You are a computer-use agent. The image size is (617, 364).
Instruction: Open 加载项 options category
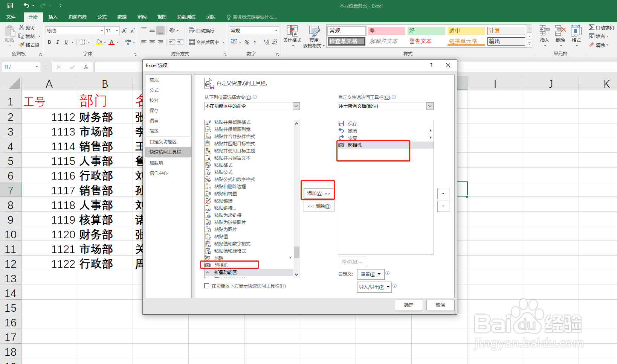click(x=168, y=163)
